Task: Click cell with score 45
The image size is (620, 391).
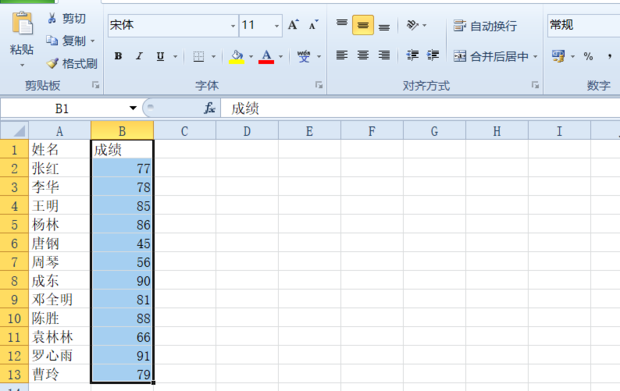Action: (x=122, y=243)
